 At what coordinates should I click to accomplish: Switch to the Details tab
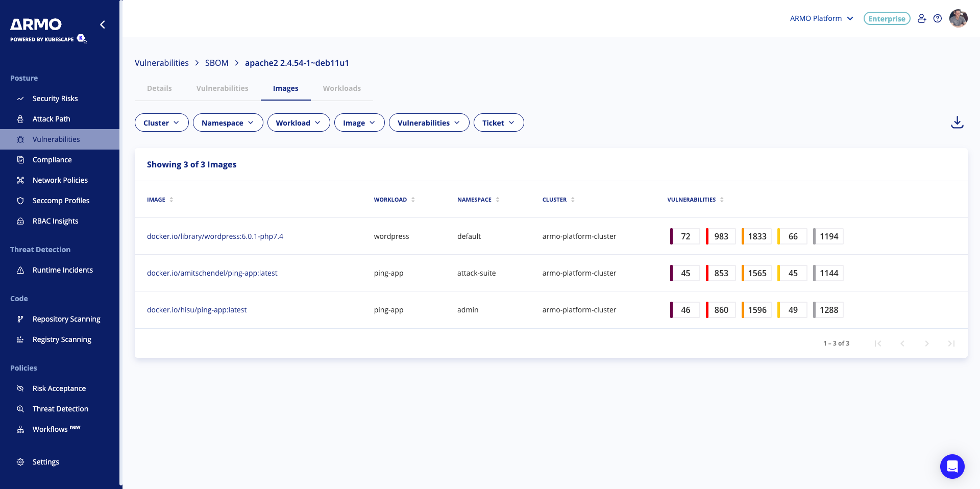[x=159, y=88]
